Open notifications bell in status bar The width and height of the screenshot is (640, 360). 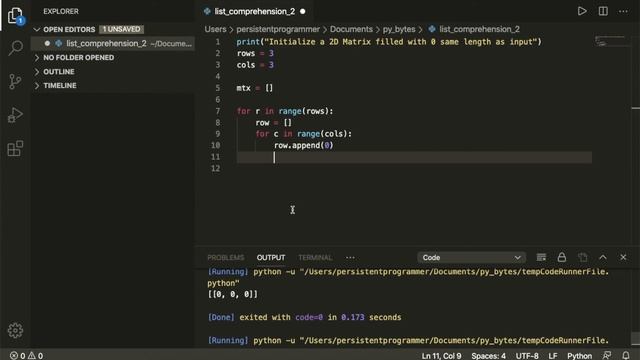point(626,356)
